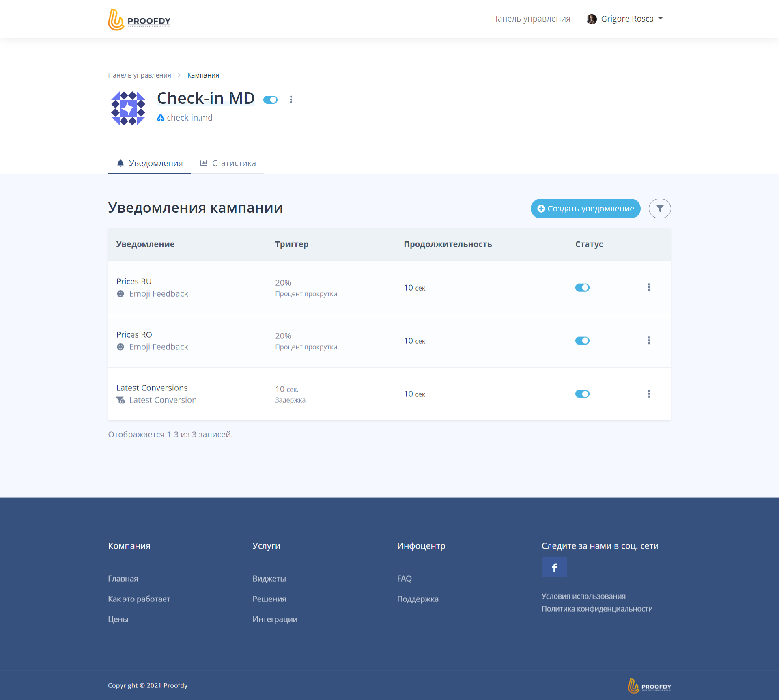Open Интеграции footer link
The image size is (779, 700).
pyautogui.click(x=275, y=619)
